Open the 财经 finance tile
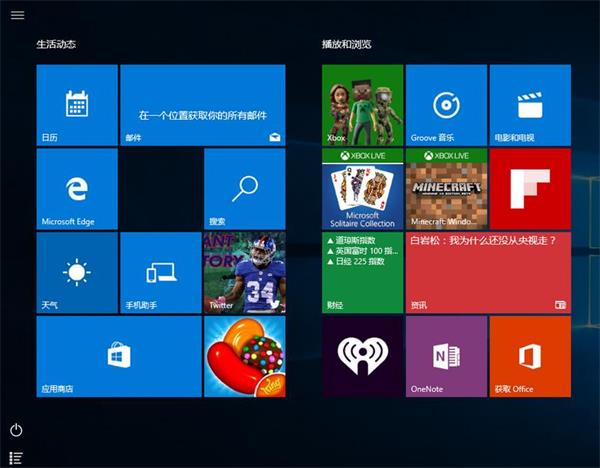Viewport: 600px width, 468px height. pyautogui.click(x=362, y=272)
